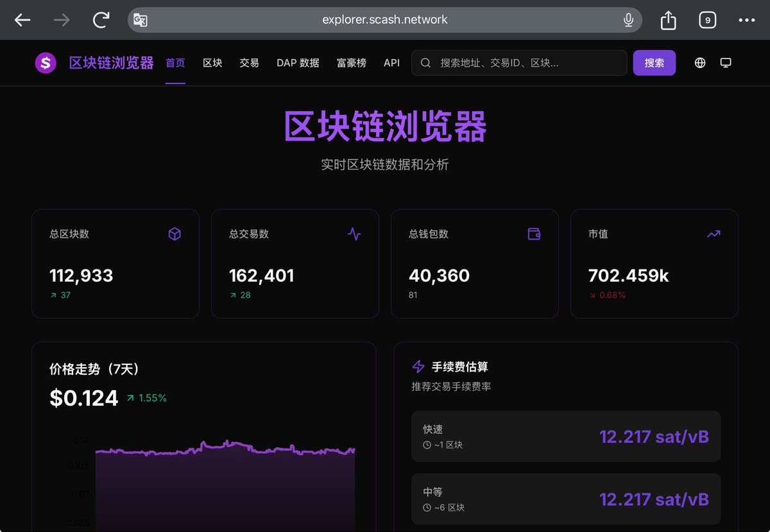Click the 推荐交易手续费率 subtitle
The width and height of the screenshot is (770, 532).
coord(451,387)
